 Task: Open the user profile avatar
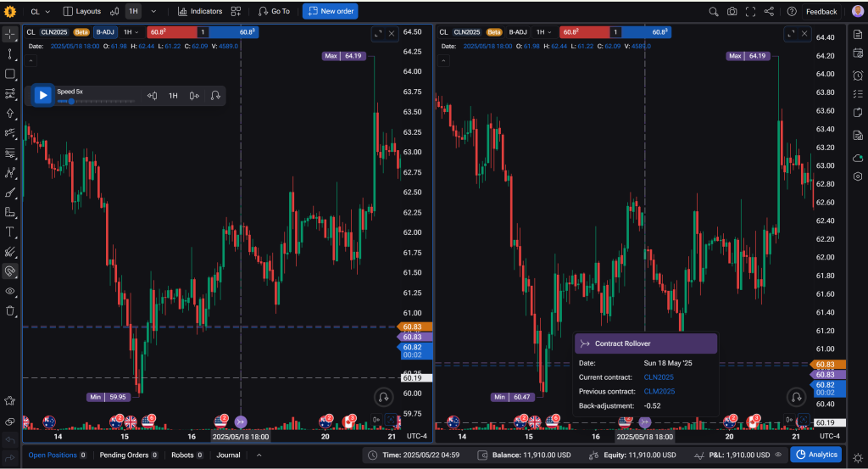858,11
